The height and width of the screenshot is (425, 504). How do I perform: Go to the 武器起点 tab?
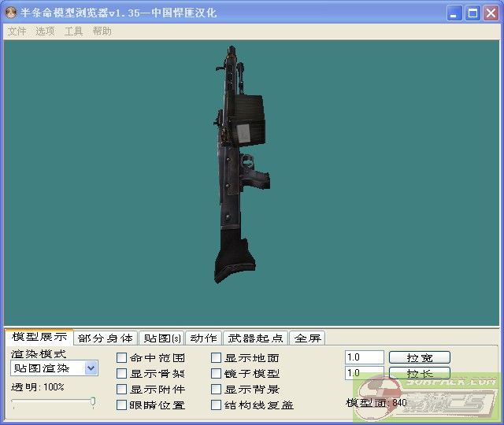pyautogui.click(x=255, y=338)
